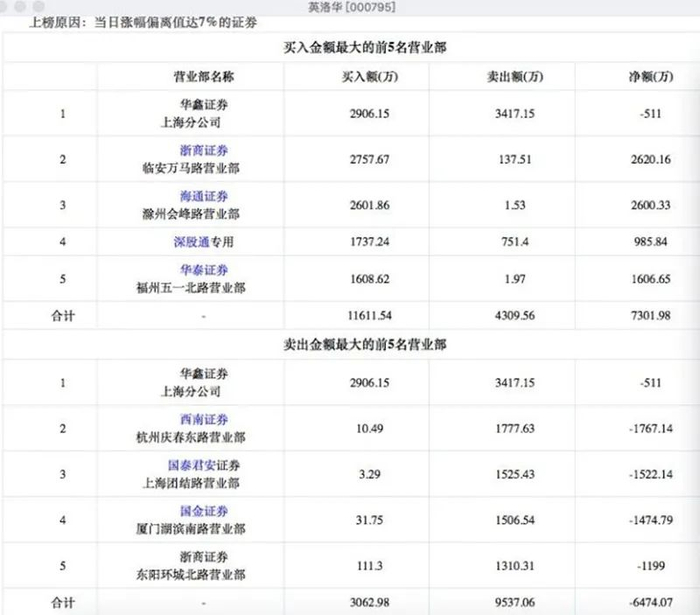Select the net amount -1522.14
This screenshot has height=615, width=700.
tap(650, 474)
